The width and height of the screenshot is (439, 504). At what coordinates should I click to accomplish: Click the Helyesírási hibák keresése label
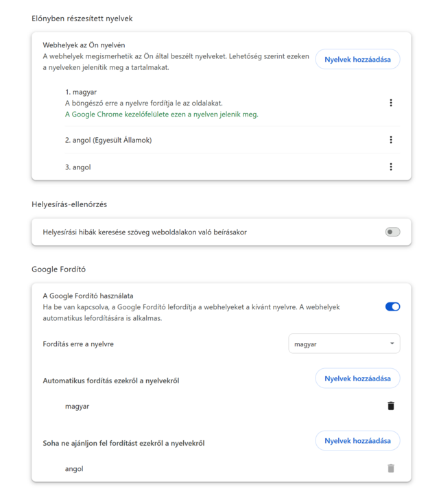tap(145, 232)
